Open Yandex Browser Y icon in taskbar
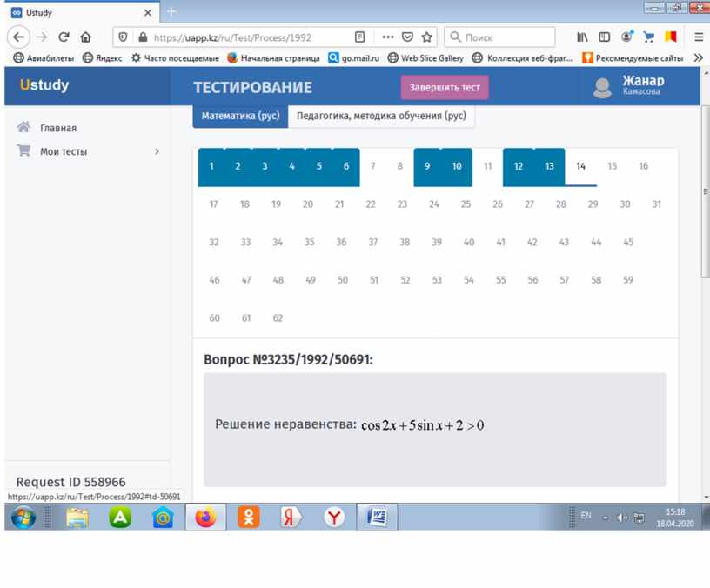The width and height of the screenshot is (710, 588). [x=334, y=517]
